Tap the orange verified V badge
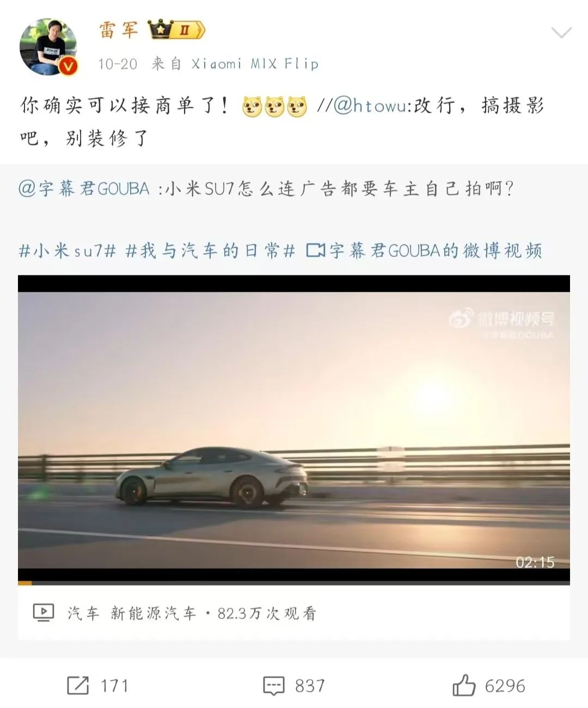This screenshot has width=588, height=708. coord(69,66)
